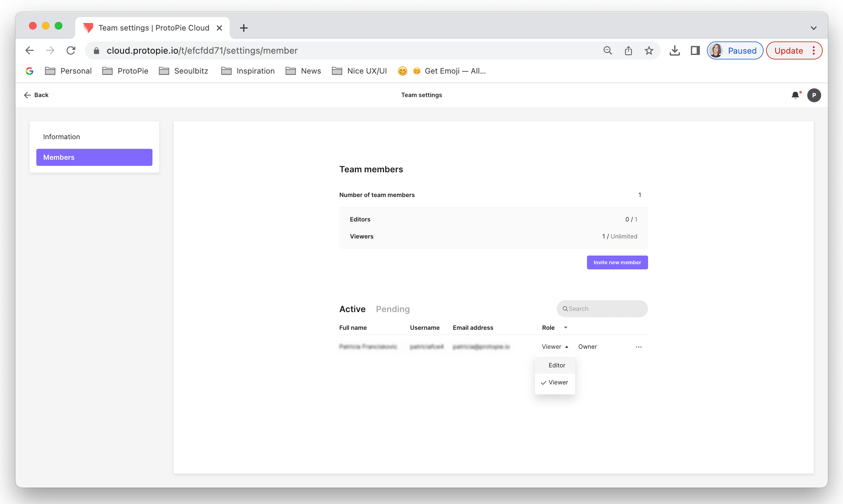Click the search icon inside the Search field
Screen dimensions: 843x504
pyautogui.click(x=565, y=309)
